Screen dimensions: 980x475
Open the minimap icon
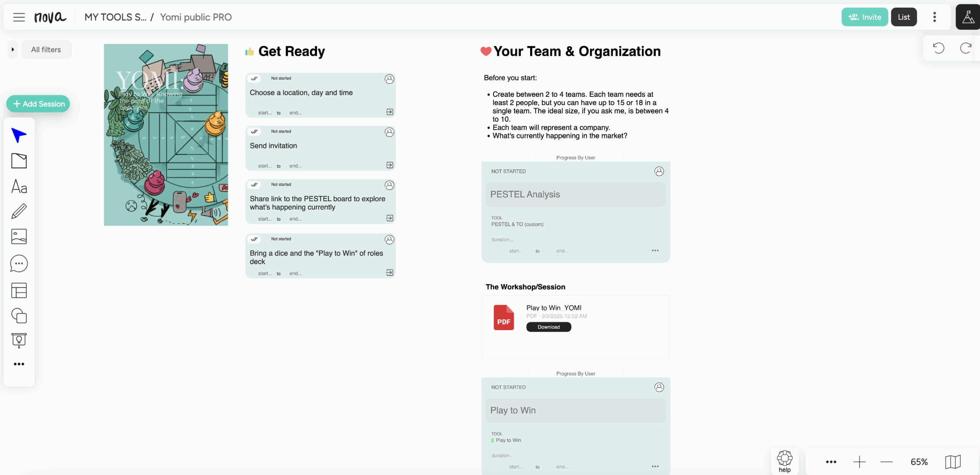[x=953, y=462]
